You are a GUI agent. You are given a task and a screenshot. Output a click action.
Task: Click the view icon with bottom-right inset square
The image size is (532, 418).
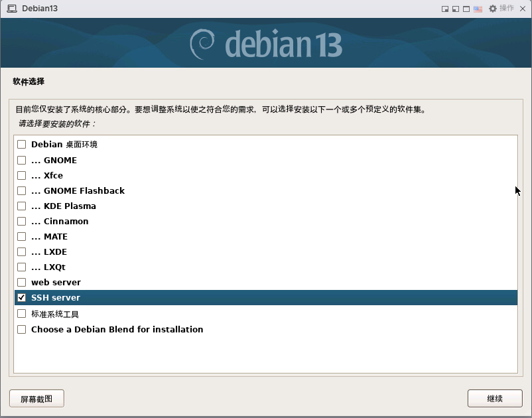coord(445,9)
